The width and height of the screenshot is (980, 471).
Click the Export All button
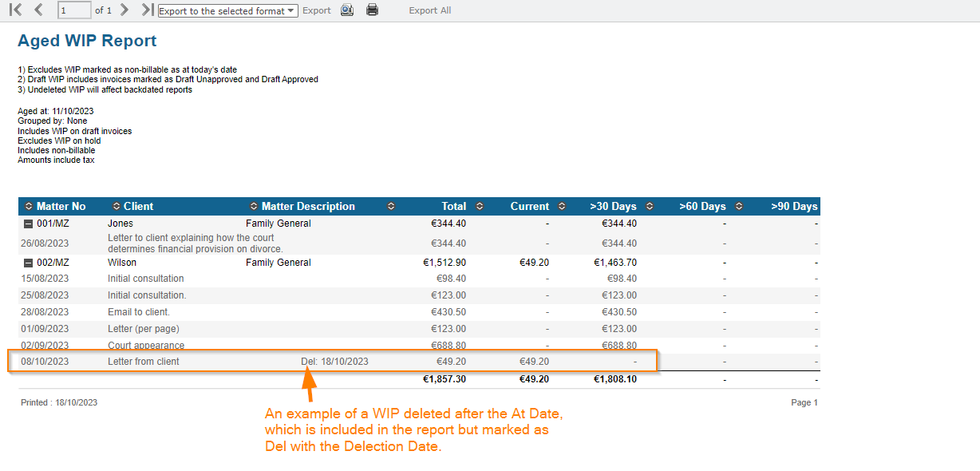point(429,11)
